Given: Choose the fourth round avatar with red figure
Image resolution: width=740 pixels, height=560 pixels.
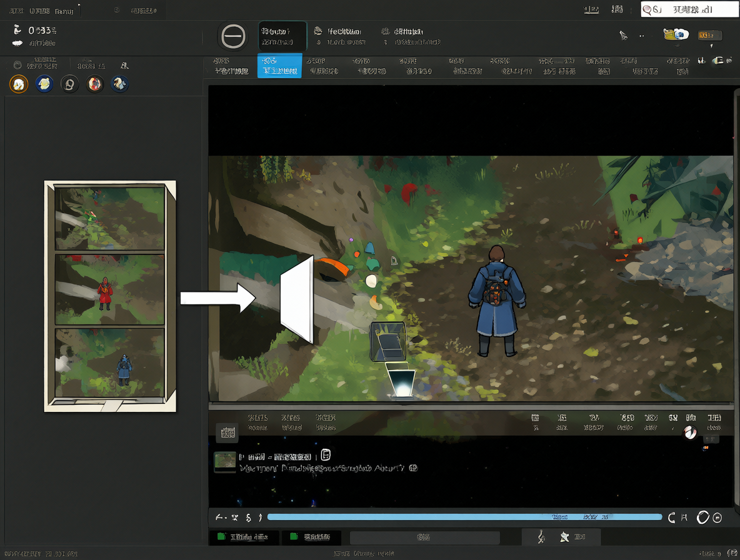Looking at the screenshot, I should [x=95, y=84].
